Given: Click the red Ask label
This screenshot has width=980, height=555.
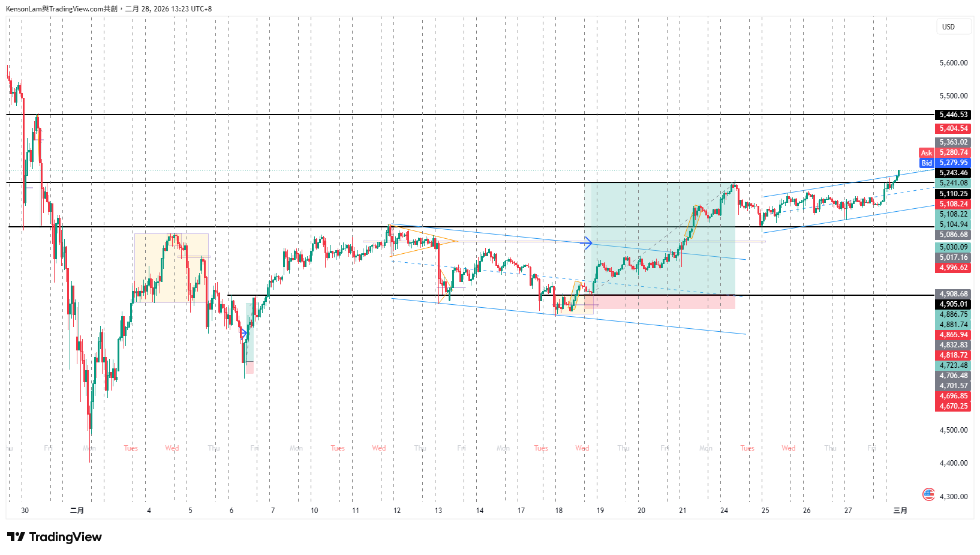Looking at the screenshot, I should [x=927, y=153].
